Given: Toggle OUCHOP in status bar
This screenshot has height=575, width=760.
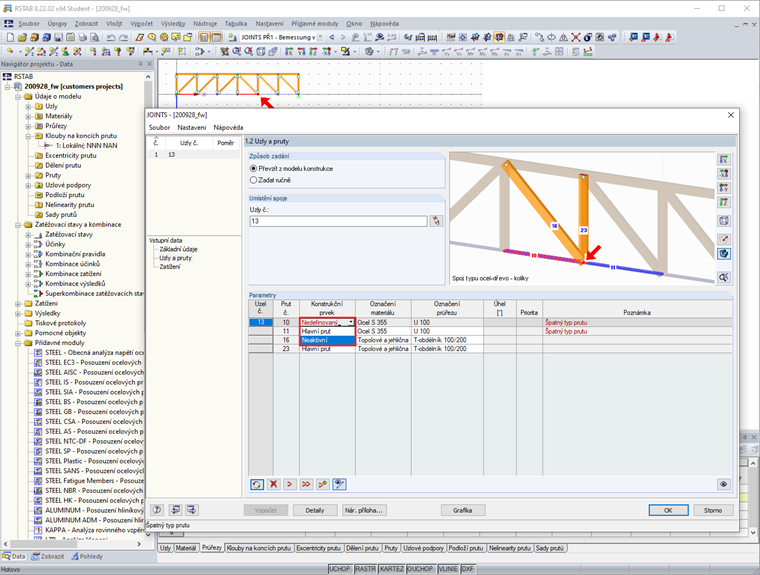Looking at the screenshot, I should pyautogui.click(x=420, y=569).
